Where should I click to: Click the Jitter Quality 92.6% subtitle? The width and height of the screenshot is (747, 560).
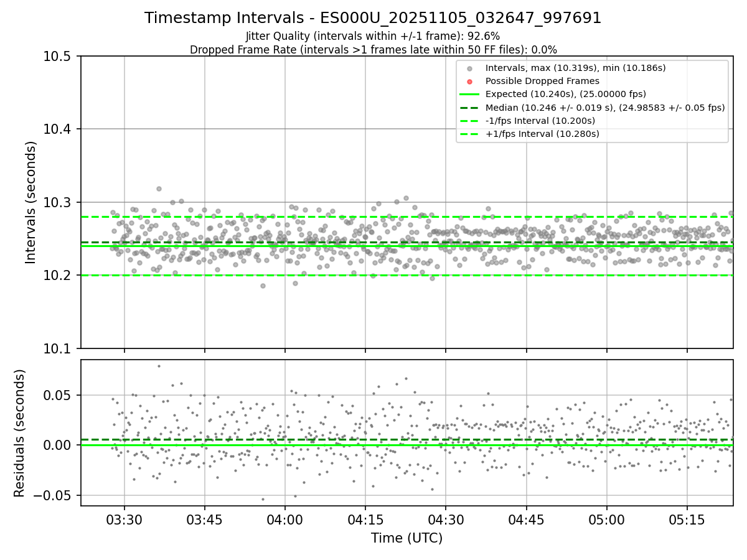[x=373, y=37]
